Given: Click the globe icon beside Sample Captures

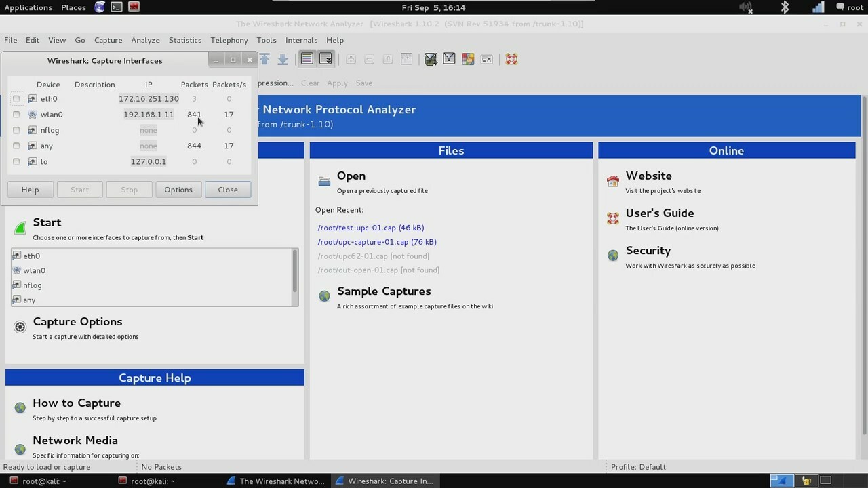Looking at the screenshot, I should click(324, 296).
